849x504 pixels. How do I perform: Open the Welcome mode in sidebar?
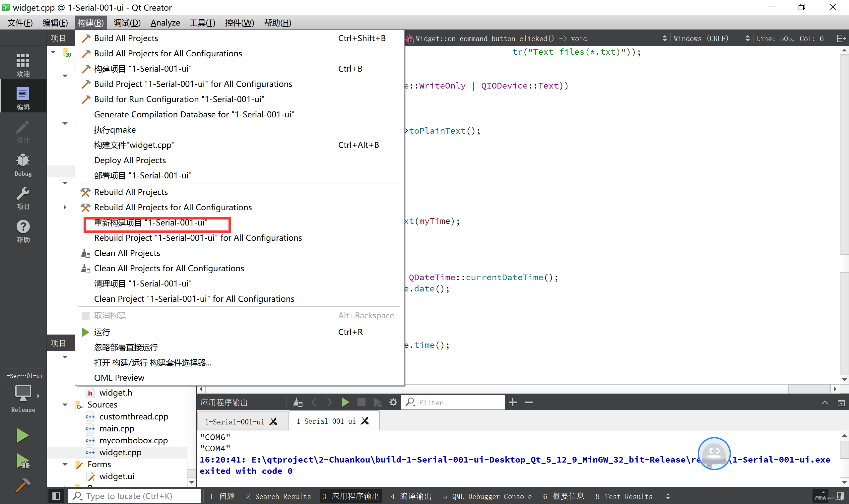click(23, 65)
